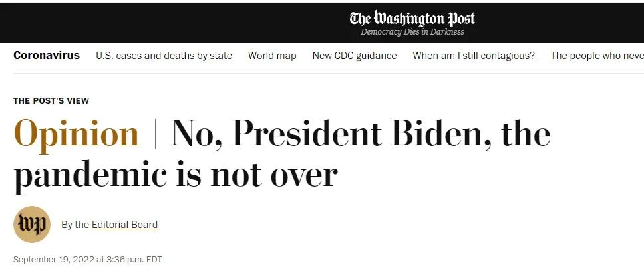Open the New CDC guidance link

[355, 56]
